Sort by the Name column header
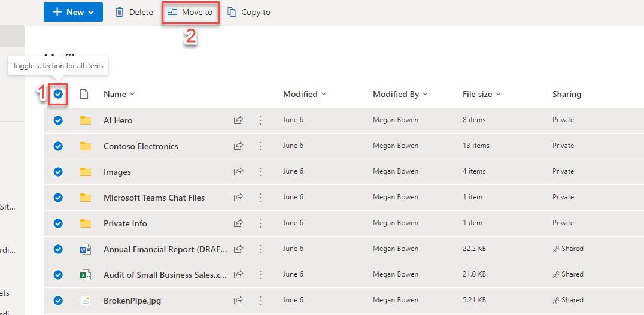644x315 pixels. [119, 94]
